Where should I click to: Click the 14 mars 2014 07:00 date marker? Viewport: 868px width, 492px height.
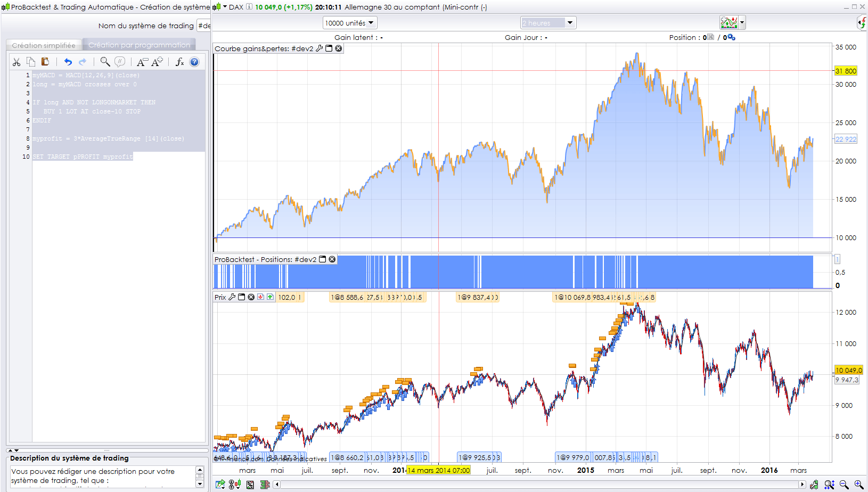(x=438, y=470)
